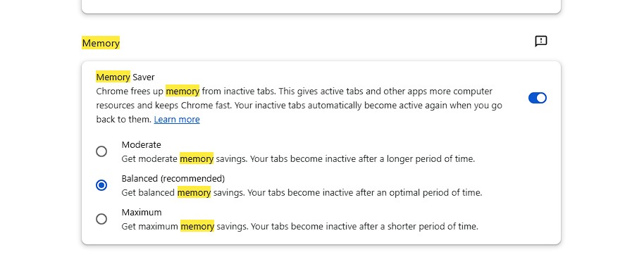644x257 pixels.
Task: Turn off the Memory Saver toggle
Action: click(537, 98)
